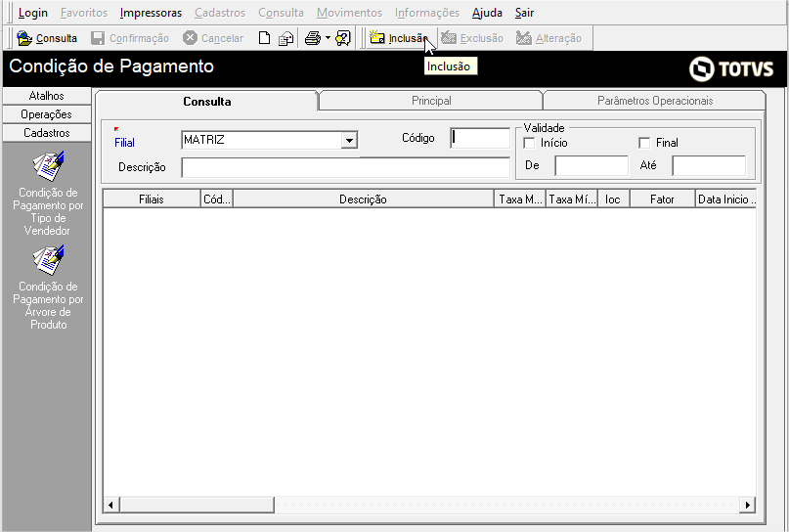Open the Cadastros menu
The height and width of the screenshot is (532, 789).
tap(220, 13)
